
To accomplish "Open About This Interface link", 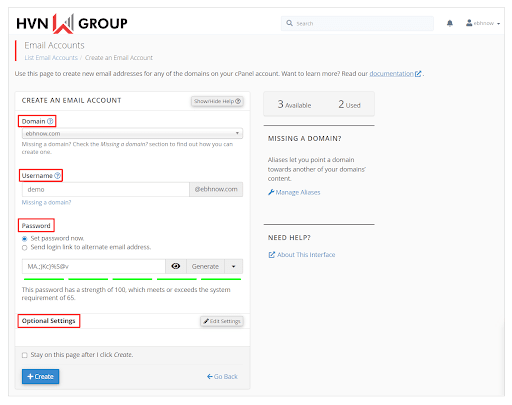I will (x=306, y=255).
